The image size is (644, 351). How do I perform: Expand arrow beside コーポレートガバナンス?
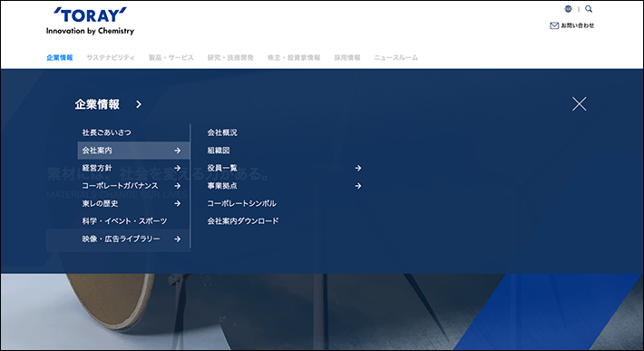click(x=178, y=186)
